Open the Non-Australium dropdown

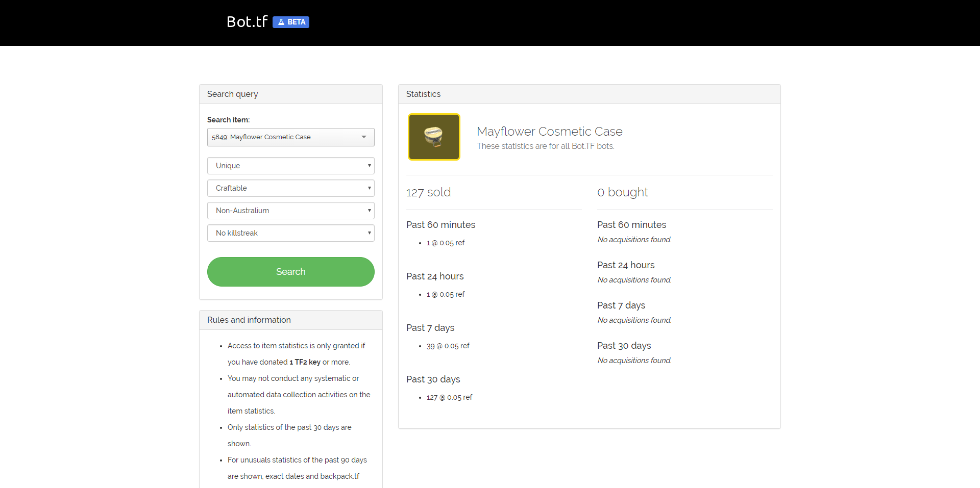coord(291,211)
